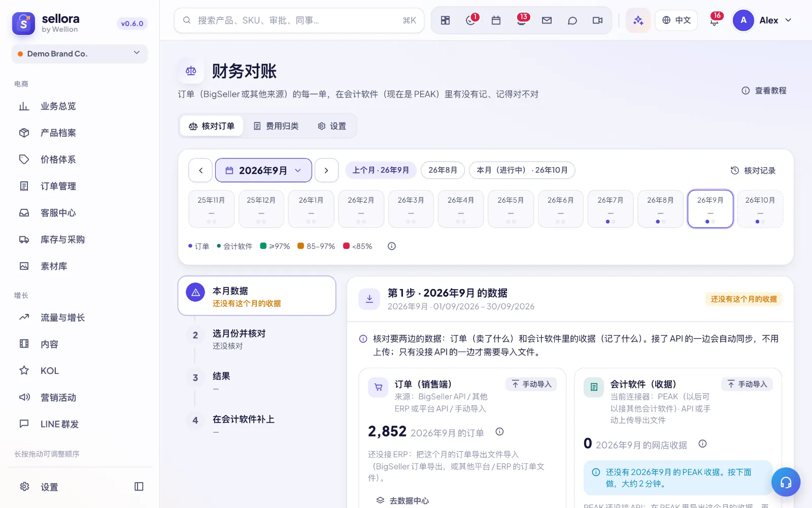Click the sellora logo icon
Image resolution: width=812 pixels, height=508 pixels.
coord(23,23)
